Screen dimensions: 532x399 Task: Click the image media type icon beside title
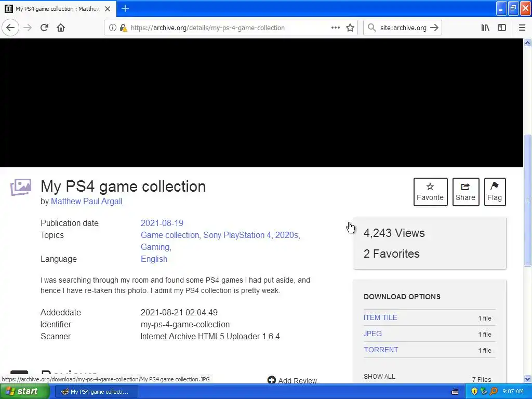click(21, 187)
